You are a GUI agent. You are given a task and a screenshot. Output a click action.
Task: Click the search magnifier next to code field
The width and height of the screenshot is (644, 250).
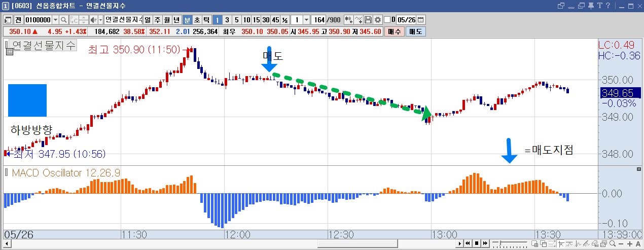click(x=64, y=20)
